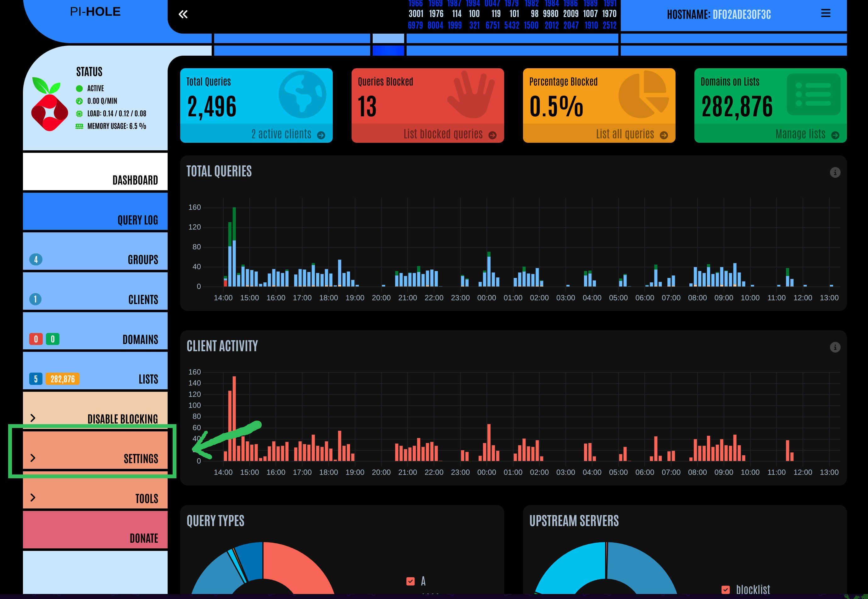Click tallest bar in Total Queries chart
868x599 pixels.
[x=234, y=247]
